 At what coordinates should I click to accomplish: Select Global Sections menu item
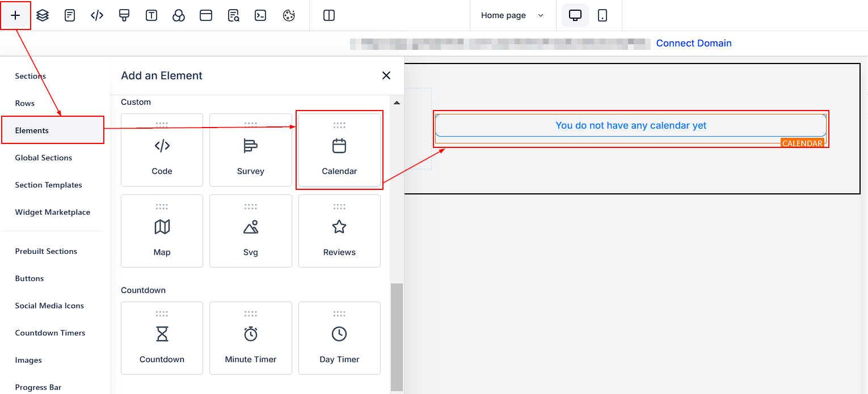tap(44, 158)
